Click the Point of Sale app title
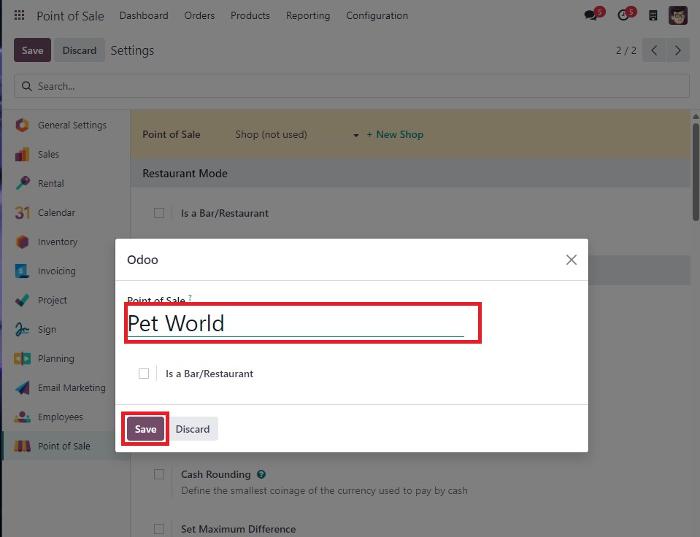 click(x=70, y=16)
